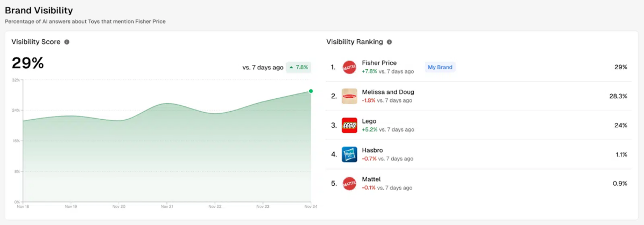
Task: Click the Brand Visibility heading
Action: pyautogui.click(x=39, y=10)
